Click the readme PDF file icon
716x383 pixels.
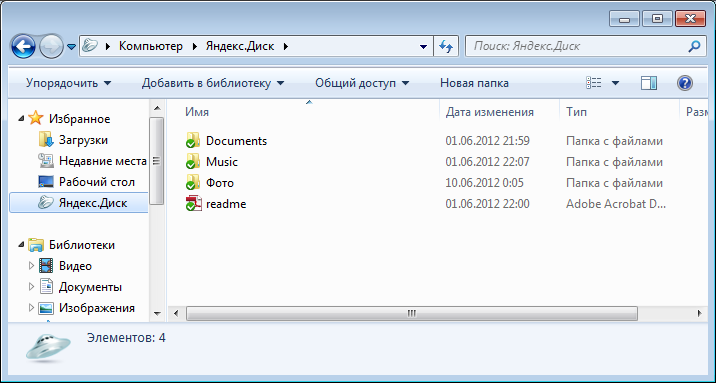[x=194, y=204]
